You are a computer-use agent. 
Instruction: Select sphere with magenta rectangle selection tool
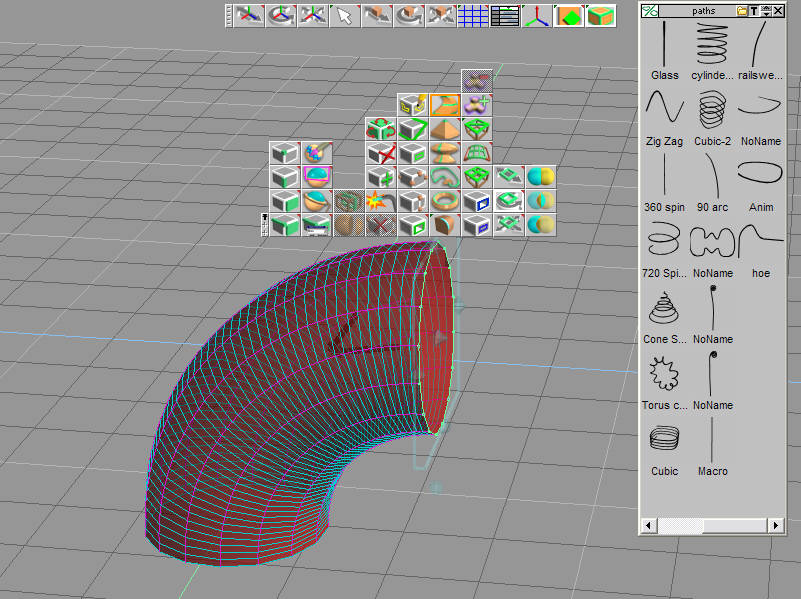click(317, 177)
